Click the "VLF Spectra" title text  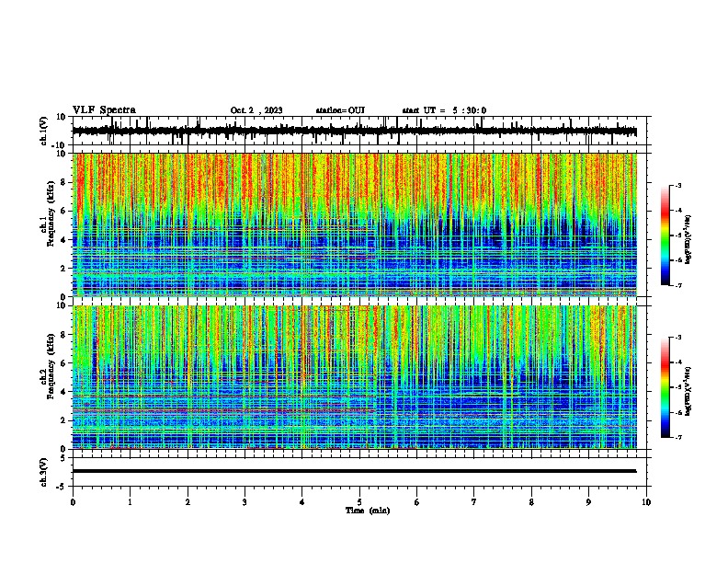coord(104,110)
